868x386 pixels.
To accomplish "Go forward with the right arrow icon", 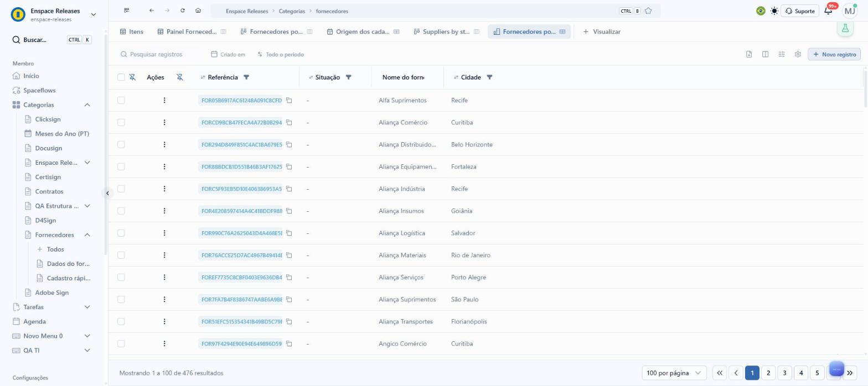I will pos(167,11).
